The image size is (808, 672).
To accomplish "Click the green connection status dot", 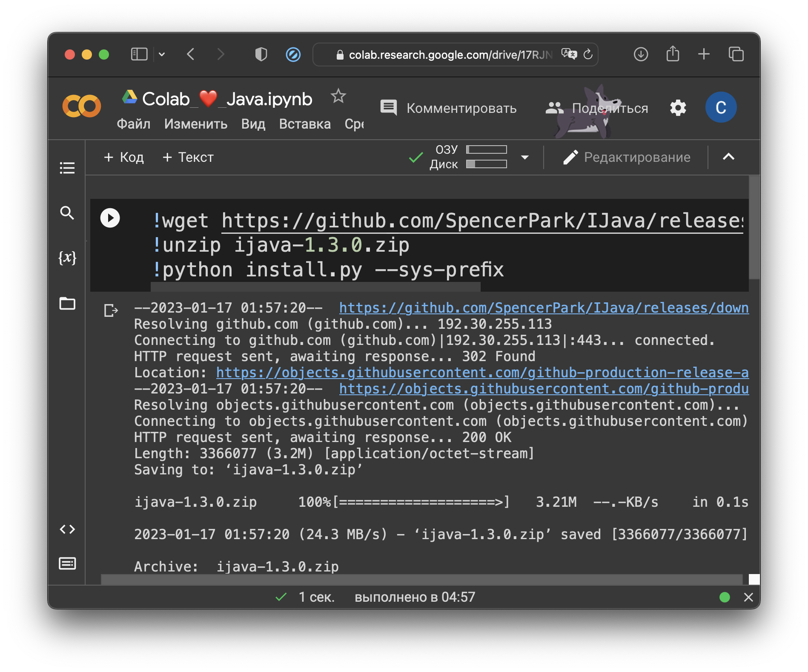I will [724, 597].
